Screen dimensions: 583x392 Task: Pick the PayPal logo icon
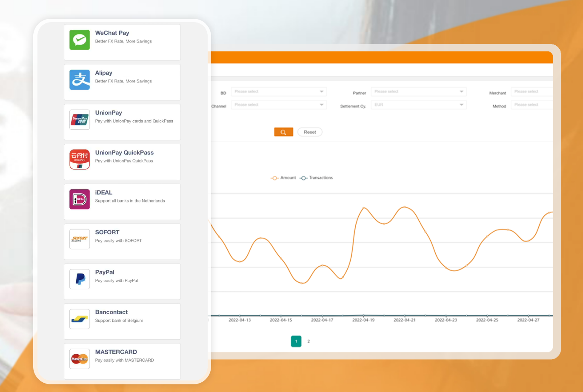click(x=80, y=279)
